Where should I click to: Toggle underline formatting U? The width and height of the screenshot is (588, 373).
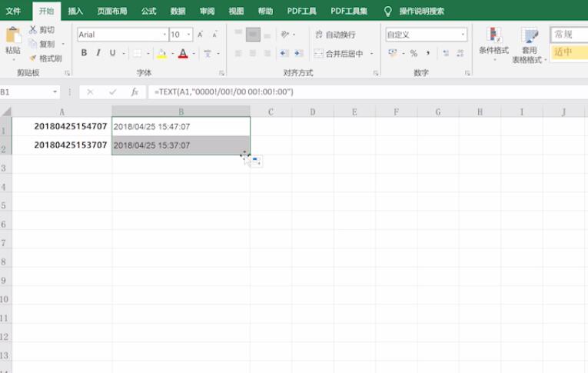(112, 53)
